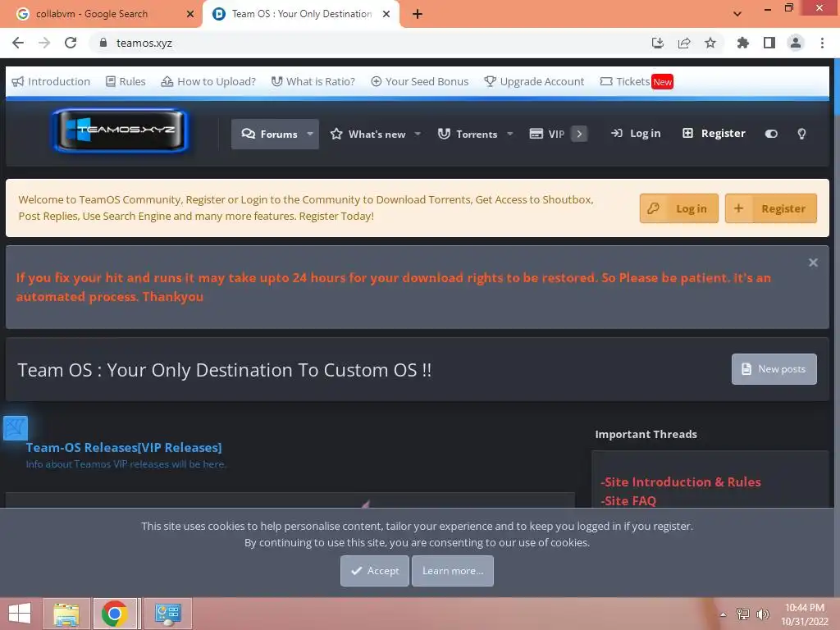Close the collabvm Google Search tab

coord(189,14)
